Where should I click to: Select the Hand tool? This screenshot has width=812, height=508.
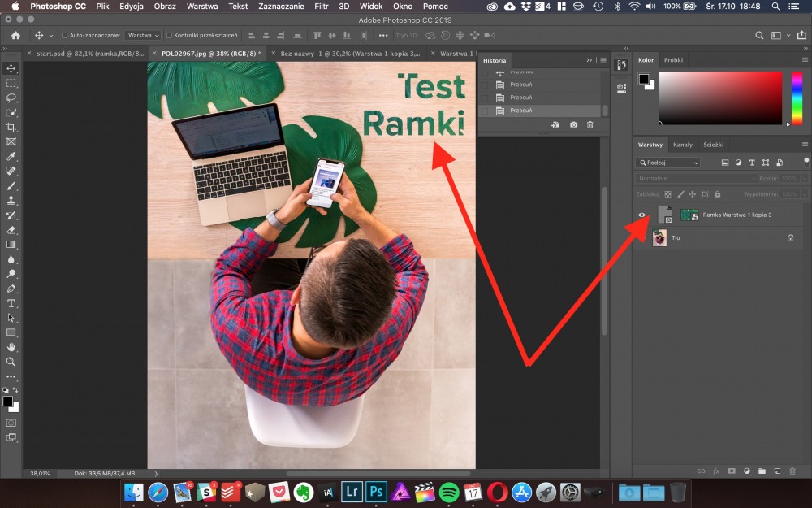11,347
